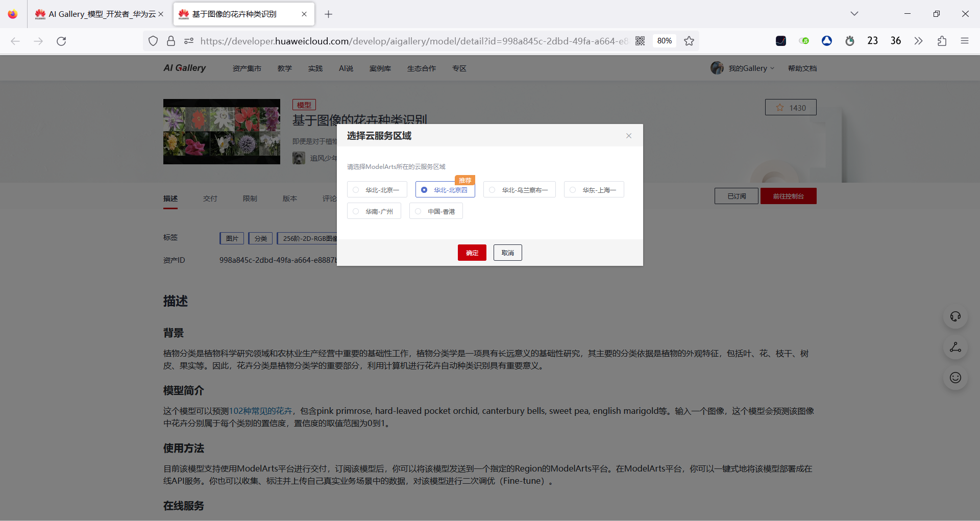Click the 80% zoom indicator in the address bar
The image size is (980, 521).
click(664, 41)
